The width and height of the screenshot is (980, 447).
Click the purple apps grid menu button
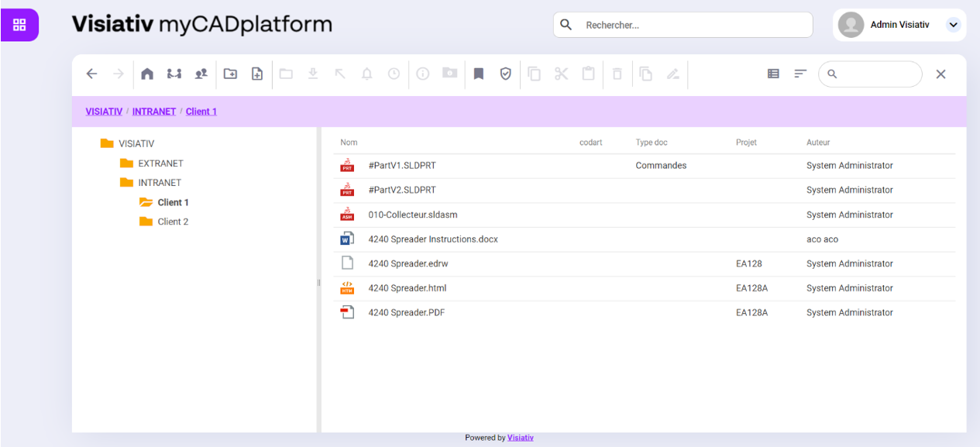coord(19,25)
